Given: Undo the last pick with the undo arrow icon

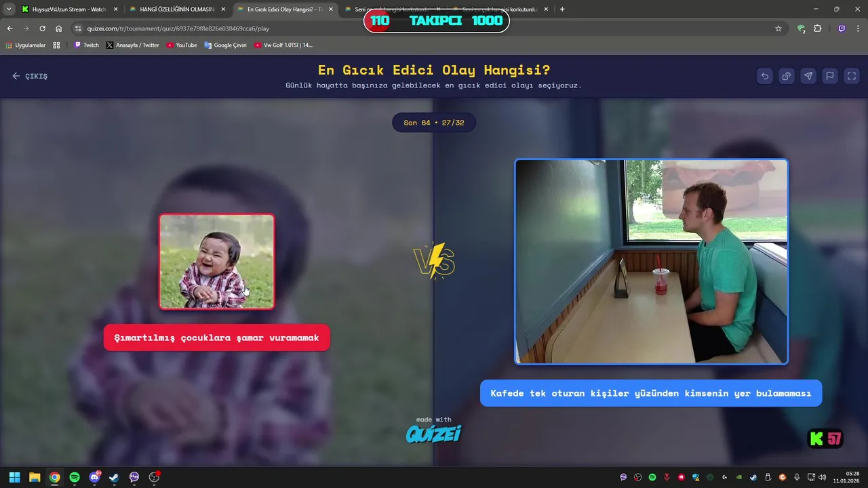Looking at the screenshot, I should [x=765, y=76].
